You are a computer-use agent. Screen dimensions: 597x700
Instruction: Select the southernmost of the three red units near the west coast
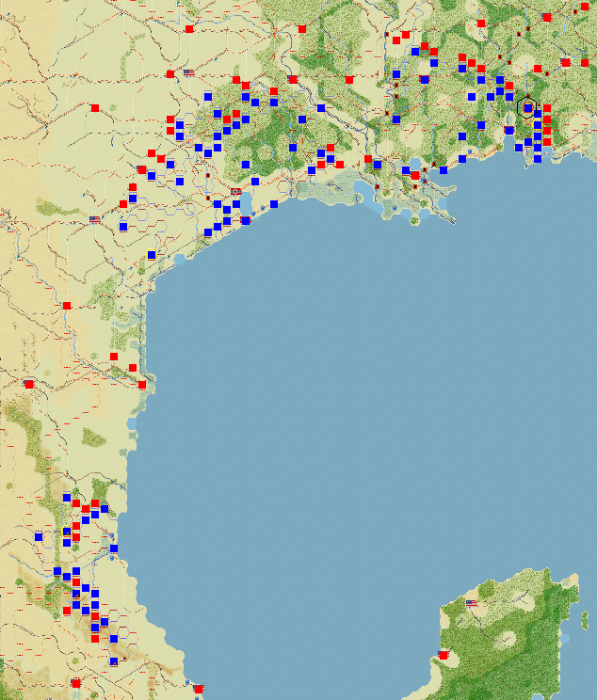[x=142, y=385]
